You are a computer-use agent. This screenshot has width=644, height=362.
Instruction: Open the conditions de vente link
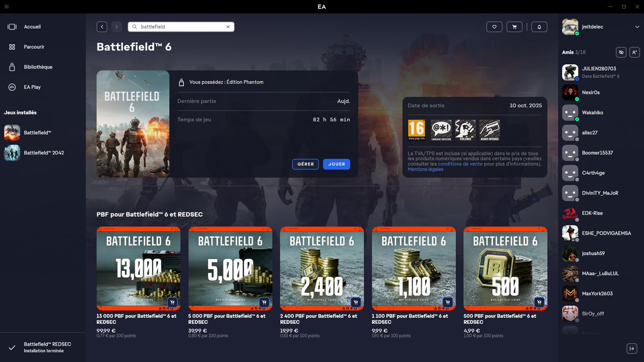coord(460,164)
